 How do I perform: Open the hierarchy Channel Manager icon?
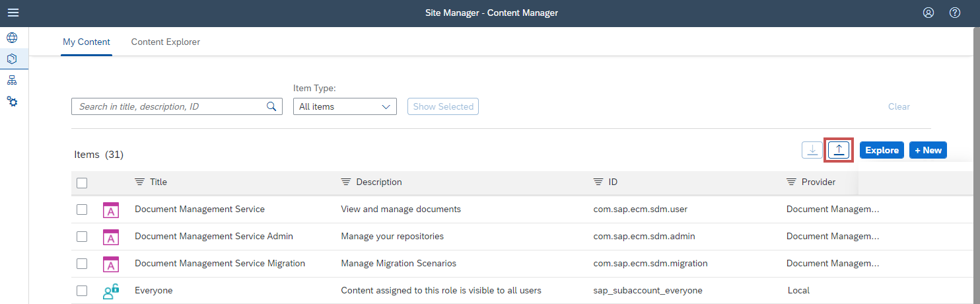pos(12,81)
